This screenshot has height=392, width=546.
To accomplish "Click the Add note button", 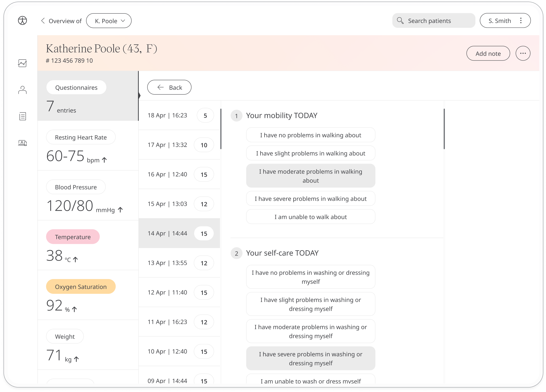I will (x=488, y=53).
